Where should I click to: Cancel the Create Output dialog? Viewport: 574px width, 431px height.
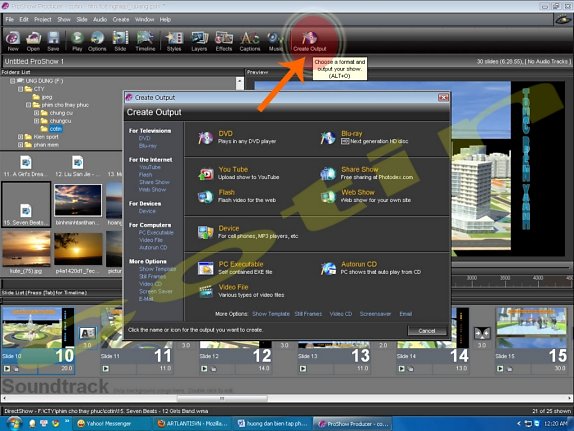coord(427,331)
